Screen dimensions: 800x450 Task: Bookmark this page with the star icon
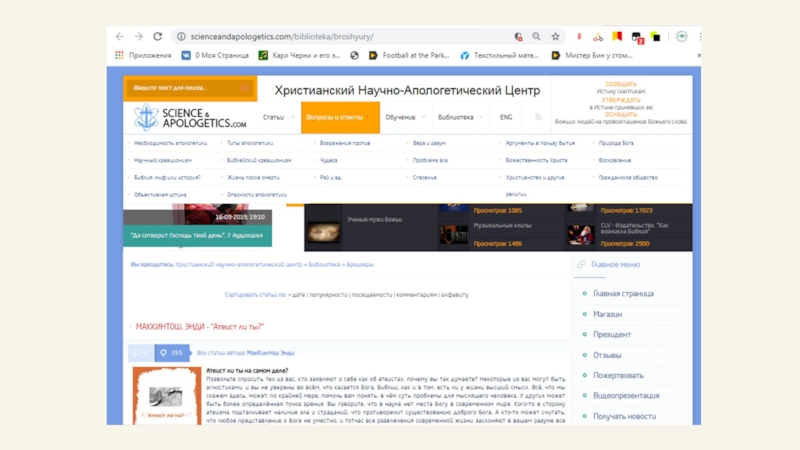click(556, 36)
